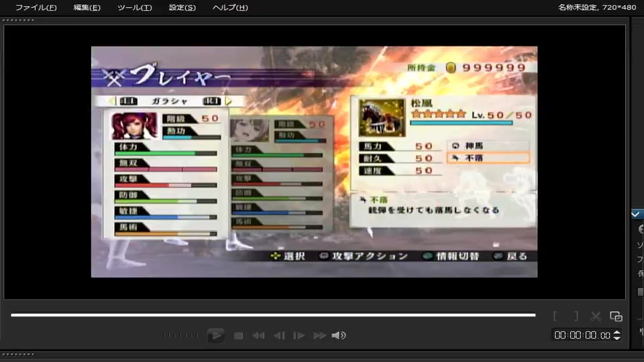
Task: Set mark-in with the [ bracket icon
Action: coord(555,316)
